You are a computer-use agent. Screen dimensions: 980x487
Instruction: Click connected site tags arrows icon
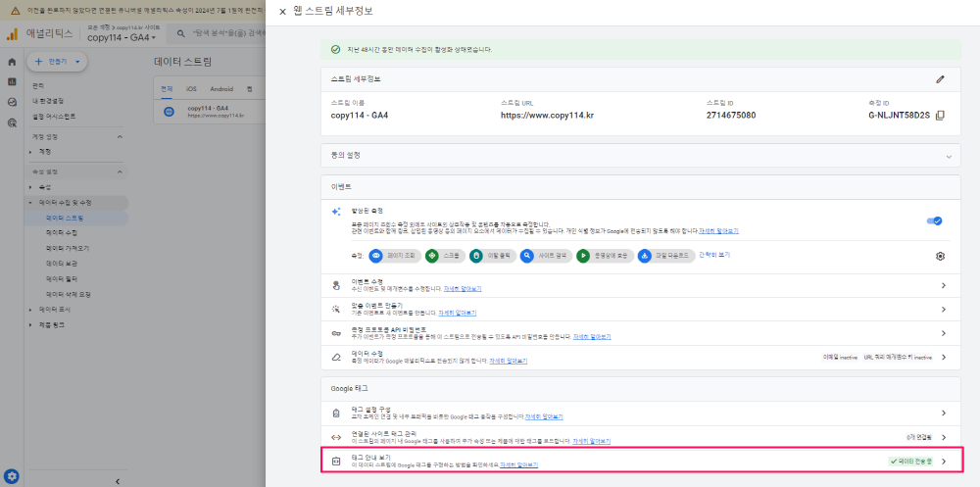pos(336,437)
